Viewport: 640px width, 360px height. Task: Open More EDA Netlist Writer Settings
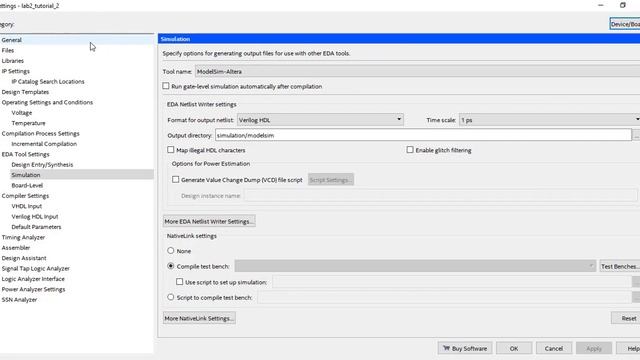(209, 221)
